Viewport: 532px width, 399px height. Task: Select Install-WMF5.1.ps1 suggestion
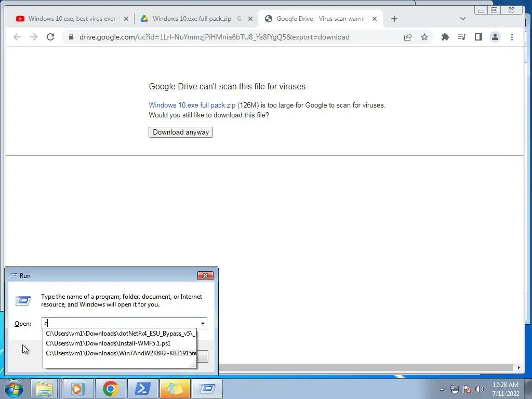[x=120, y=343]
